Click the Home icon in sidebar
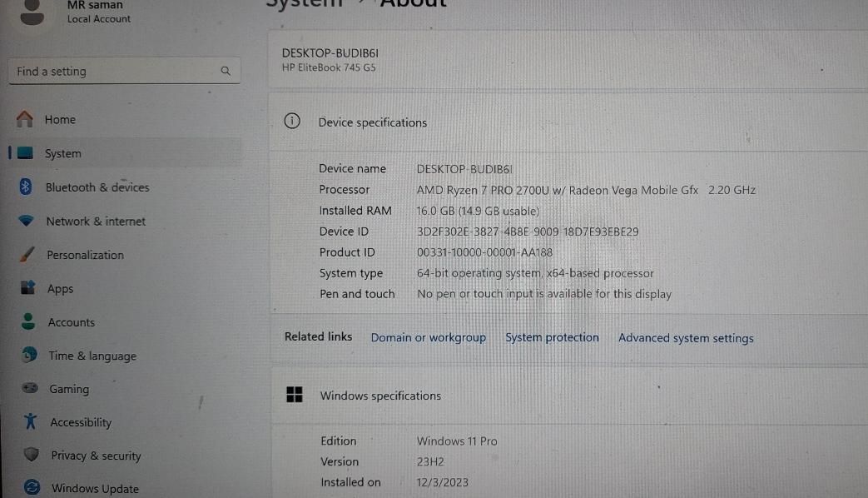The height and width of the screenshot is (498, 868). pyautogui.click(x=25, y=118)
